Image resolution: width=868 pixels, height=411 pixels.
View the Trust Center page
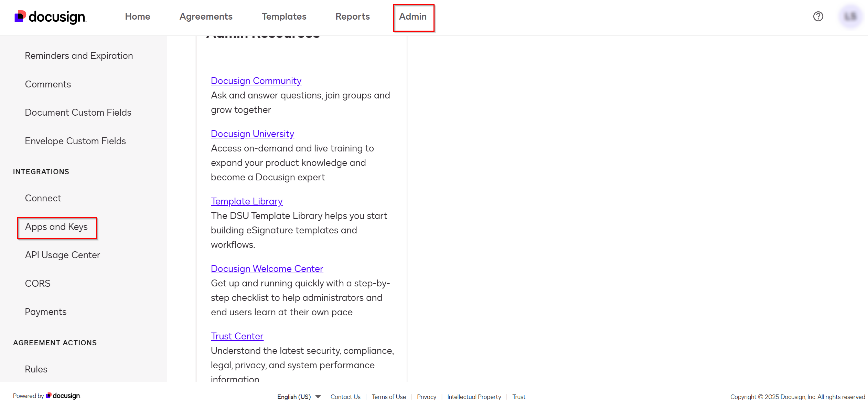[237, 336]
